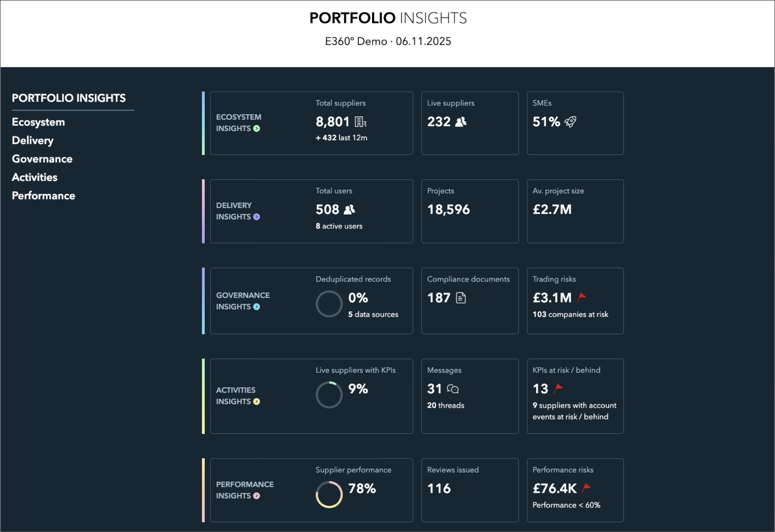This screenshot has height=532, width=775.
Task: Click ECOSYSTEM INSIGHTS label
Action: (x=238, y=123)
